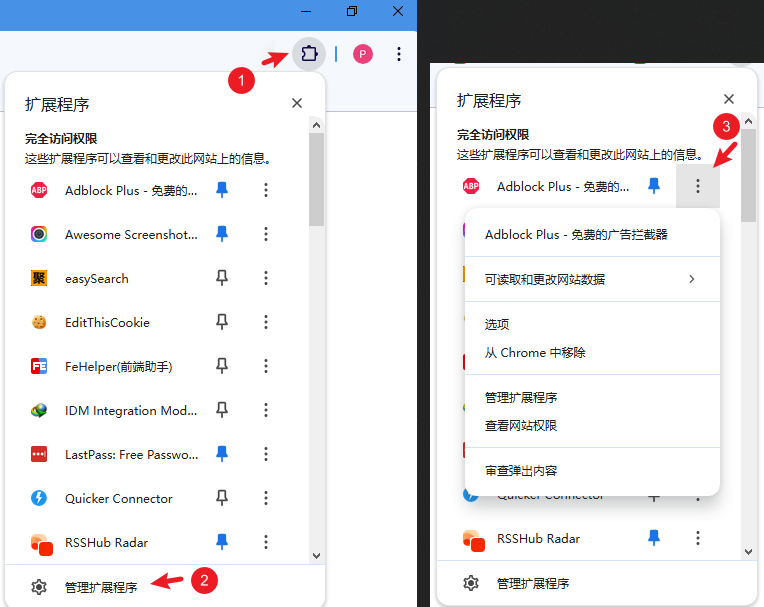Click 'LastPass: Free Passwo...' extension name
764x607 pixels.
132,455
